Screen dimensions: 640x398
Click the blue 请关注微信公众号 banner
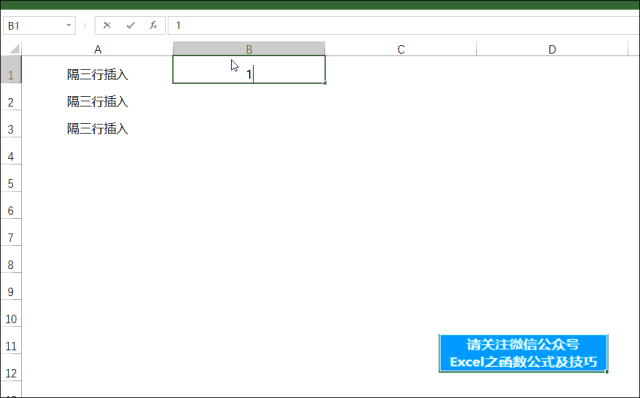(523, 353)
